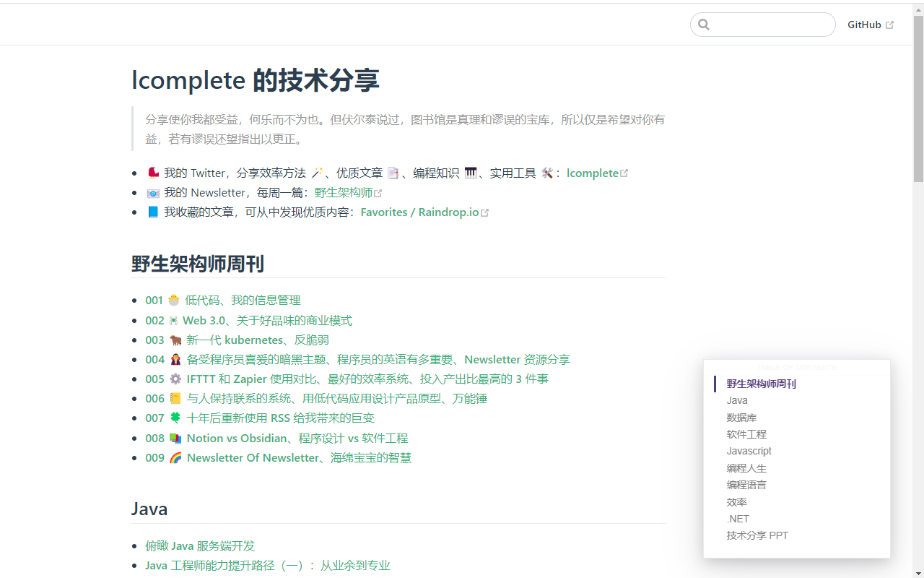Click the rainbow emoji next to issue 009
The width and height of the screenshot is (924, 578).
click(x=175, y=457)
